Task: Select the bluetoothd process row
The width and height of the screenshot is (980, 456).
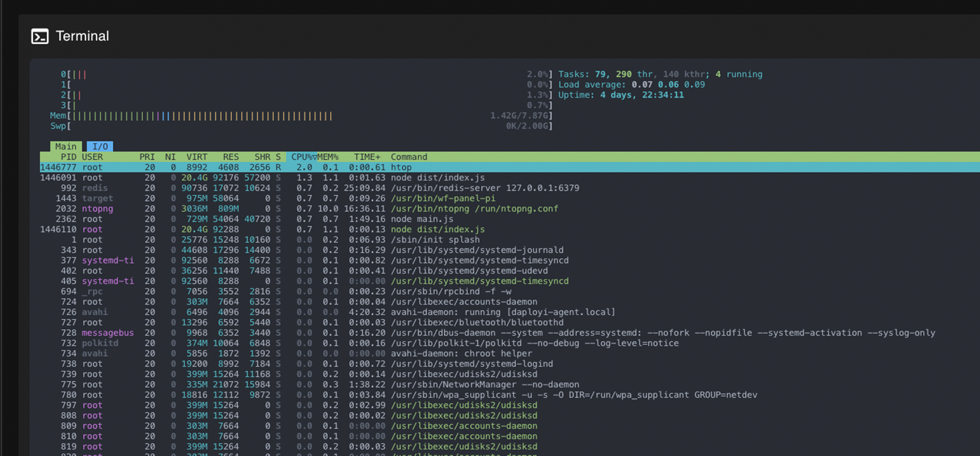Action: [510, 322]
